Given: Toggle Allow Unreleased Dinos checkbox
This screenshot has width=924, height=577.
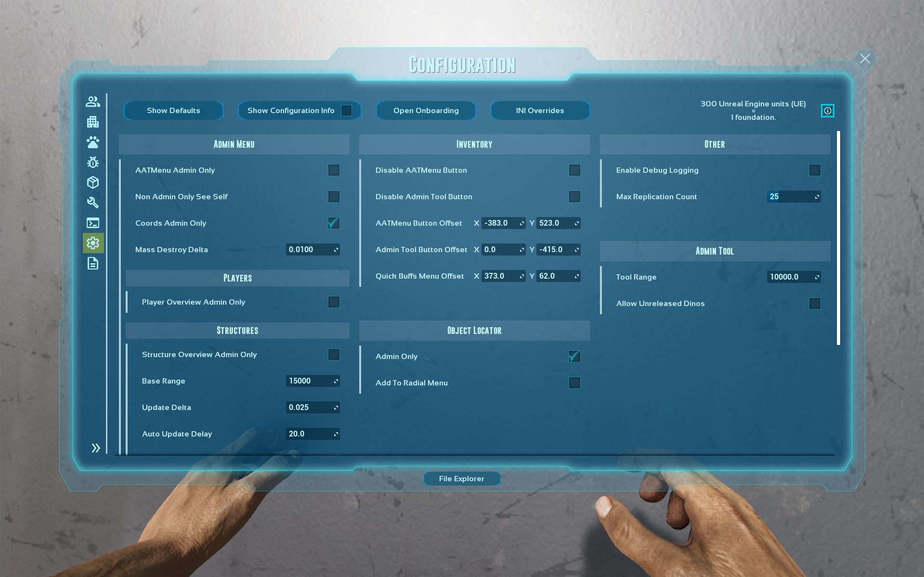Looking at the screenshot, I should 815,304.
